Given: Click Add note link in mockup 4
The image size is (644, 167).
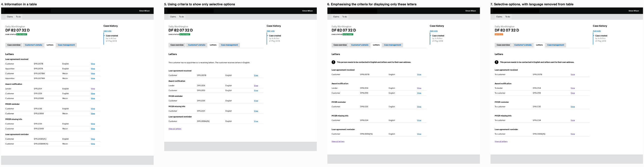Looking at the screenshot, I should pos(107,31).
